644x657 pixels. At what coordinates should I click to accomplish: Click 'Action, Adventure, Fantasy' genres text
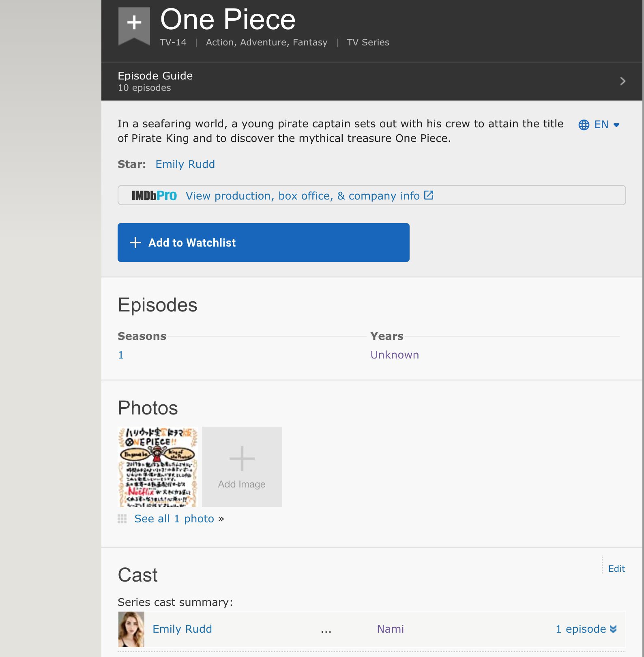[266, 42]
